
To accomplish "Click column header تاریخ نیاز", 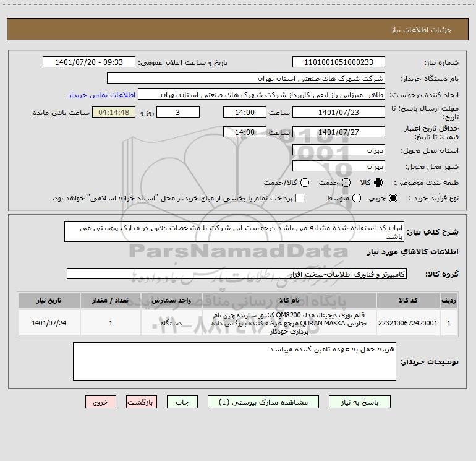I will (x=49, y=300).
